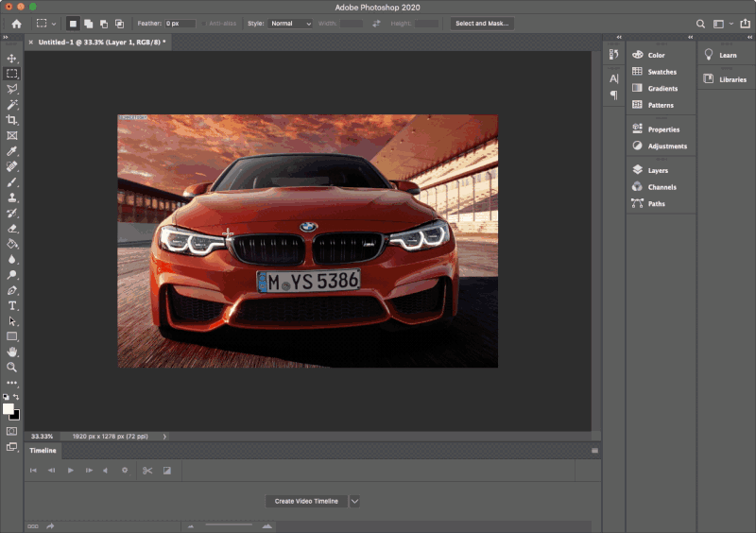Screen dimensions: 756x533
Task: Open the Swatches panel
Action: (661, 72)
